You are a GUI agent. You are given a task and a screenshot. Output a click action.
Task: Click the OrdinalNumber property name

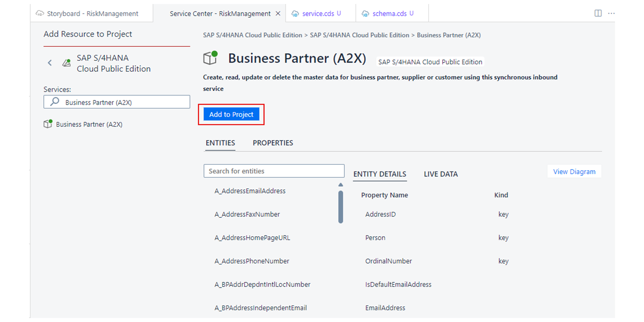[388, 261]
